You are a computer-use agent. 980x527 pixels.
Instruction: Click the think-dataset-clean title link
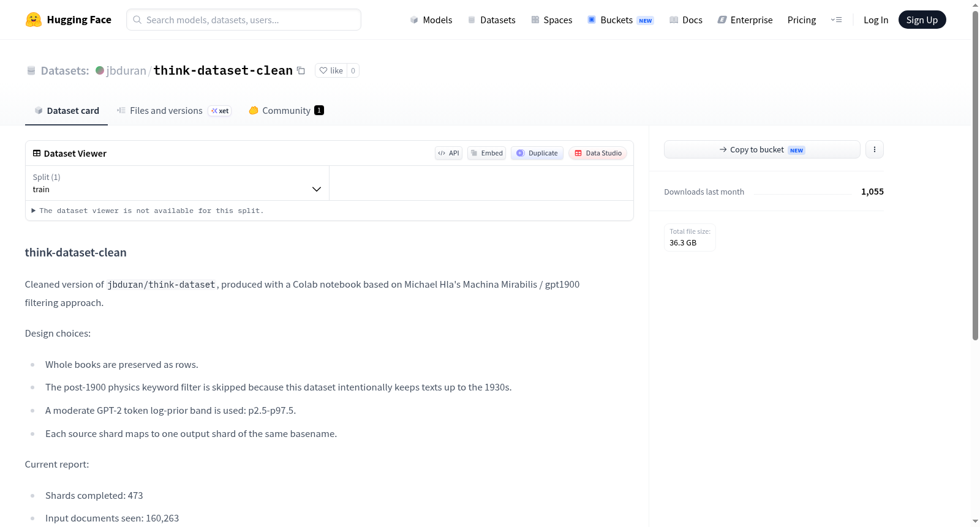tap(223, 70)
